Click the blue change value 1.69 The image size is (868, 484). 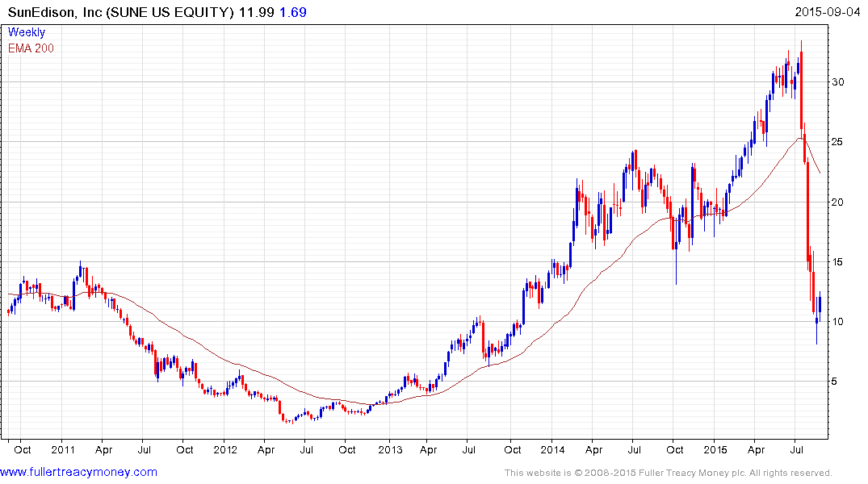pyautogui.click(x=293, y=12)
